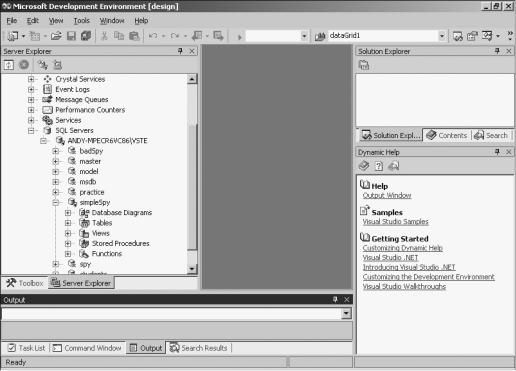This screenshot has width=516, height=371.
Task: Click the Find in Files icon beside dataGrid1
Action: 320,36
